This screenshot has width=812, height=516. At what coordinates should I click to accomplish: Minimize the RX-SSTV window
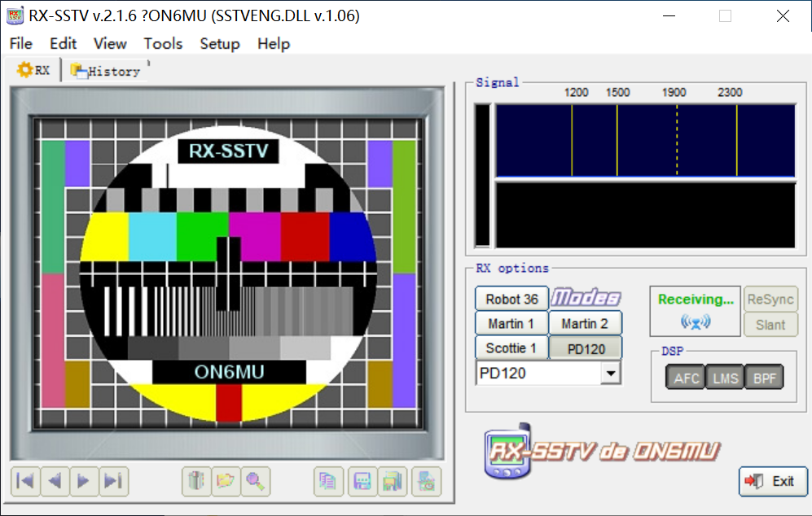[669, 16]
